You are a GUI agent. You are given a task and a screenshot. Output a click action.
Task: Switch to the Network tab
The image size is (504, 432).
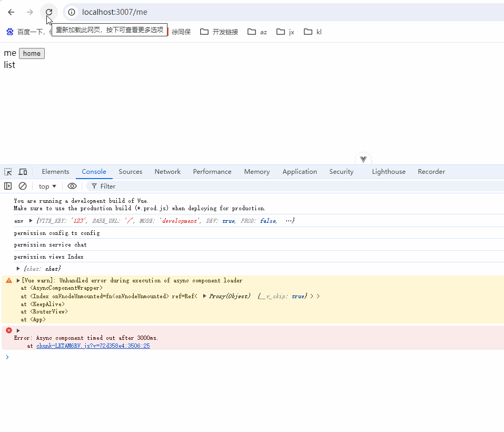(x=167, y=172)
